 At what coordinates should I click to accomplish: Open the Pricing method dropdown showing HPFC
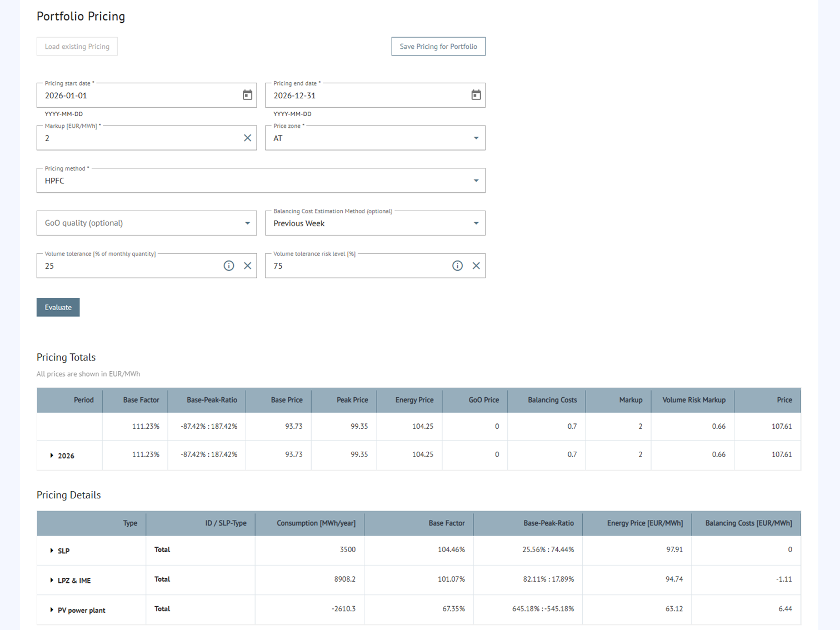pyautogui.click(x=476, y=181)
